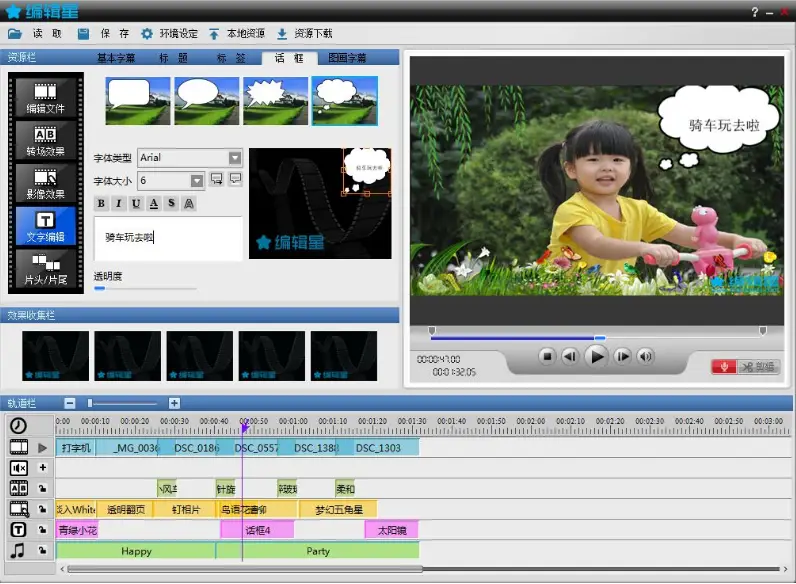Image resolution: width=796 pixels, height=584 pixels.
Task: Select the 转场效果 transition icon
Action: 45,140
